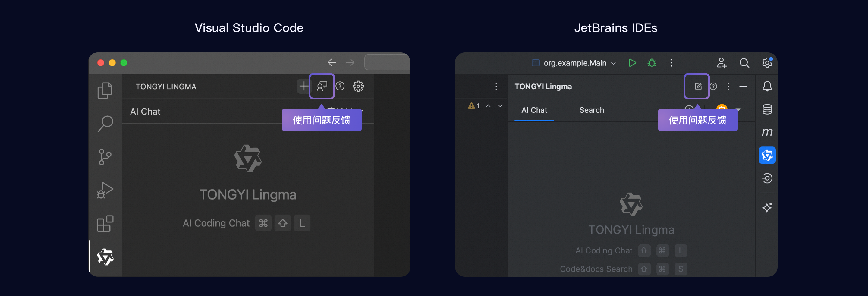Viewport: 868px width, 296px height.
Task: Open the Search magnifier in VS Code sidebar
Action: pyautogui.click(x=105, y=123)
